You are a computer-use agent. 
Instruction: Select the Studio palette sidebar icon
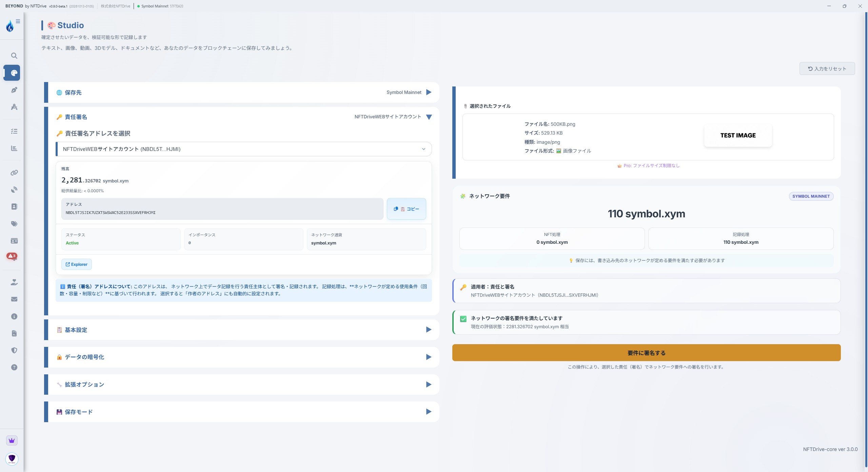[12, 73]
